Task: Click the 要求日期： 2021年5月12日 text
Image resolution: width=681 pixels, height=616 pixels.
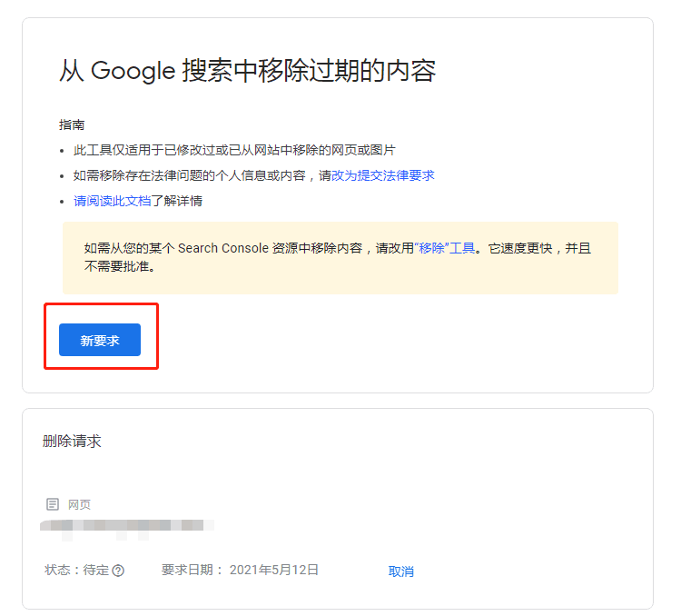Action: pos(240,570)
